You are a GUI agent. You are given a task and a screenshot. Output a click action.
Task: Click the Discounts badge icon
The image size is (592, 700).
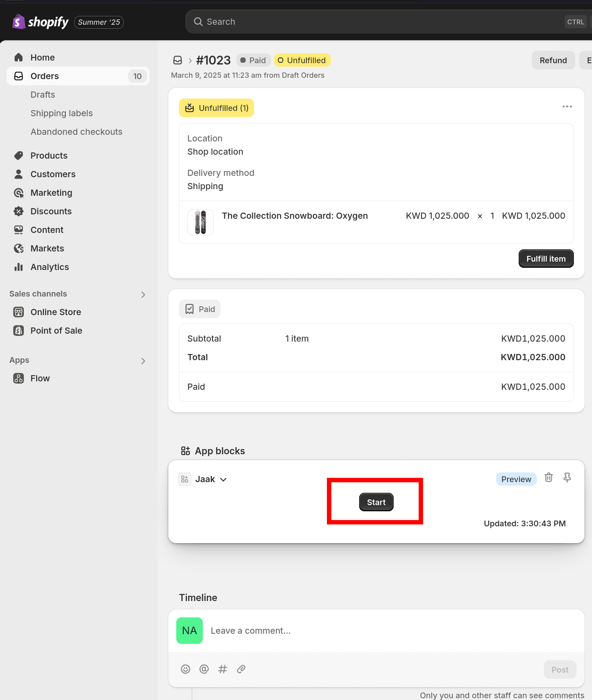click(x=19, y=211)
